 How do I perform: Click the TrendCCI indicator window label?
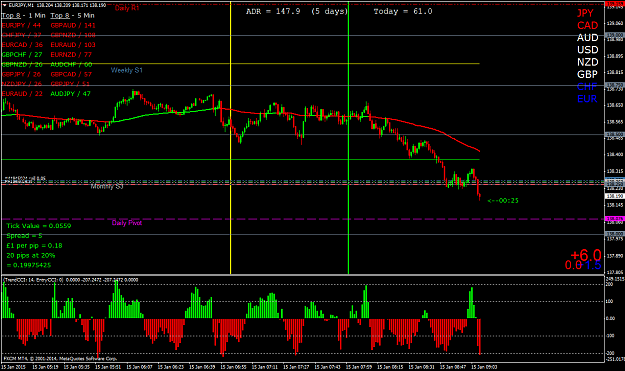(x=71, y=280)
